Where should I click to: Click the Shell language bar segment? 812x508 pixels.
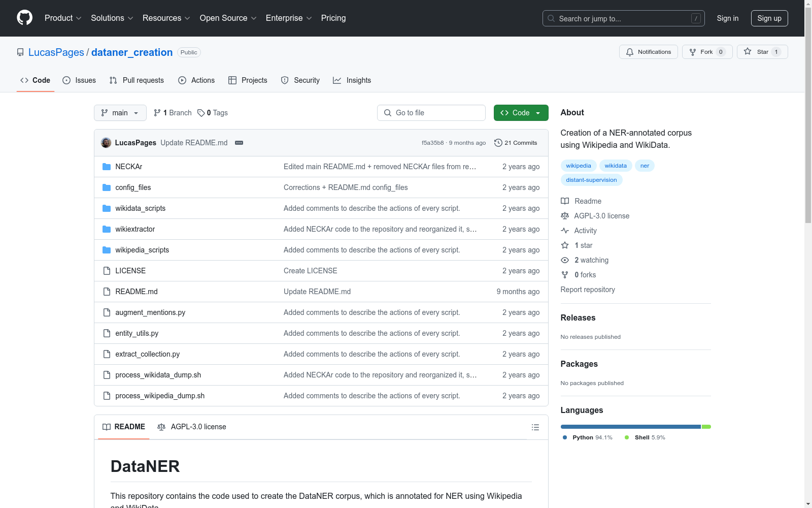(x=706, y=427)
